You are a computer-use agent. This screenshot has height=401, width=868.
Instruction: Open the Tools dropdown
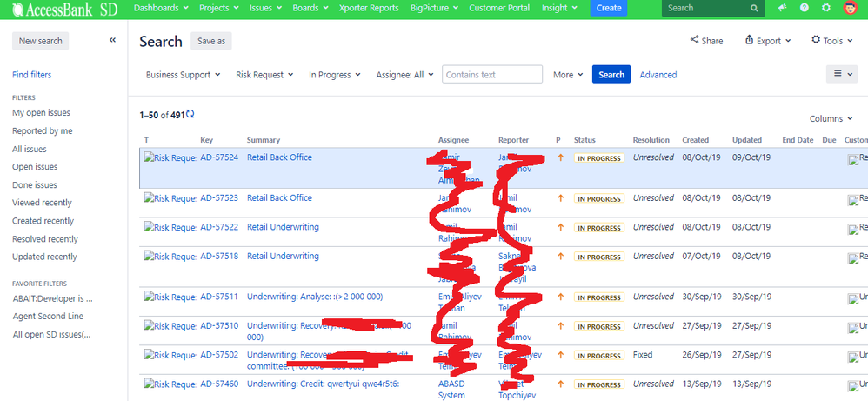coord(833,40)
